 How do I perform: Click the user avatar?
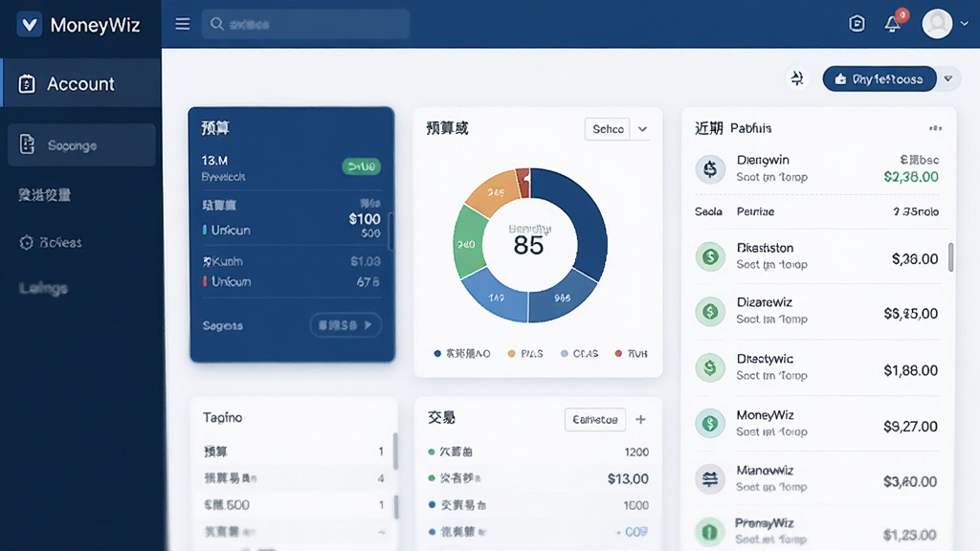coord(937,24)
